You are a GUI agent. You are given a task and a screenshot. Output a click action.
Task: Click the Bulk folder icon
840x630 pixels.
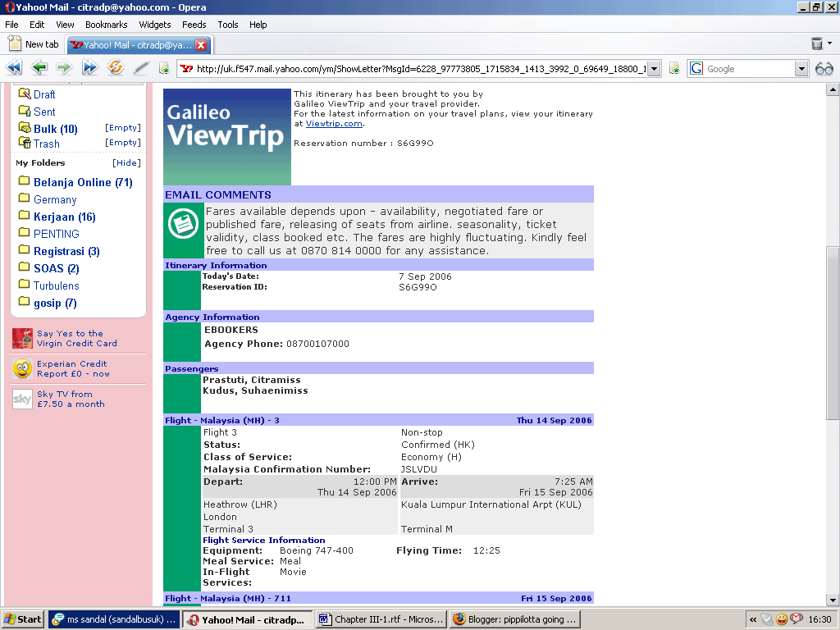click(25, 127)
